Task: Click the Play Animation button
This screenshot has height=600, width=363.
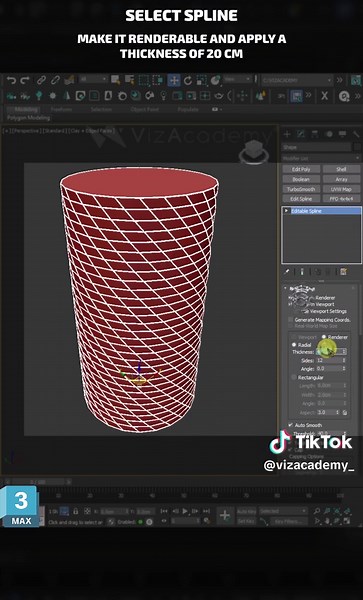Action: click(x=185, y=511)
